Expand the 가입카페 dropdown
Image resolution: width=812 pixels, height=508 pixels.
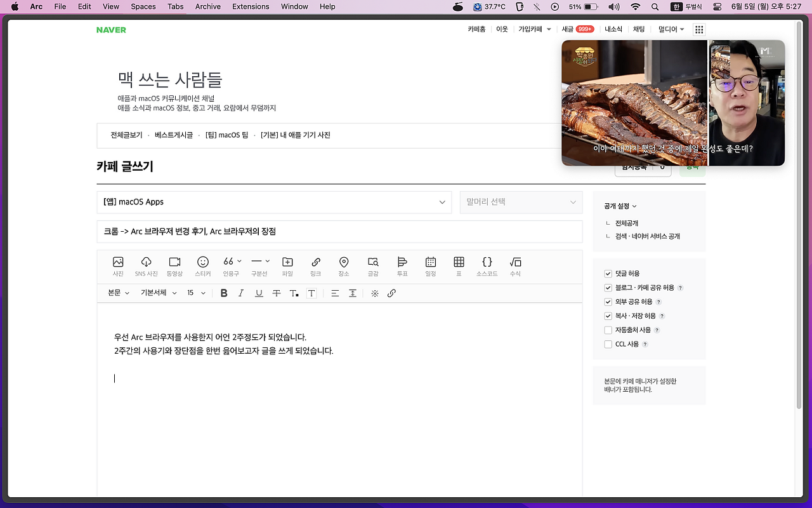click(x=535, y=29)
